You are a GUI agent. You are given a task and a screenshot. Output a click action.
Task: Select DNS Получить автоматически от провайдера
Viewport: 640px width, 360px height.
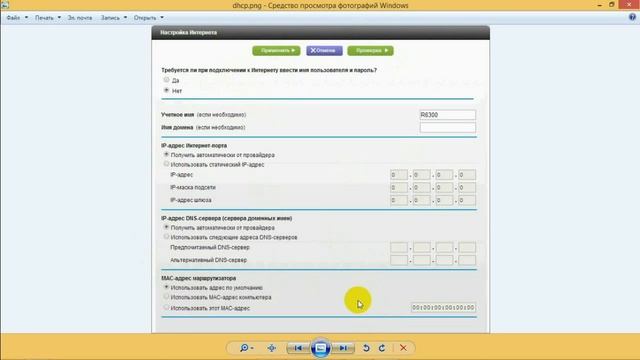pyautogui.click(x=166, y=227)
